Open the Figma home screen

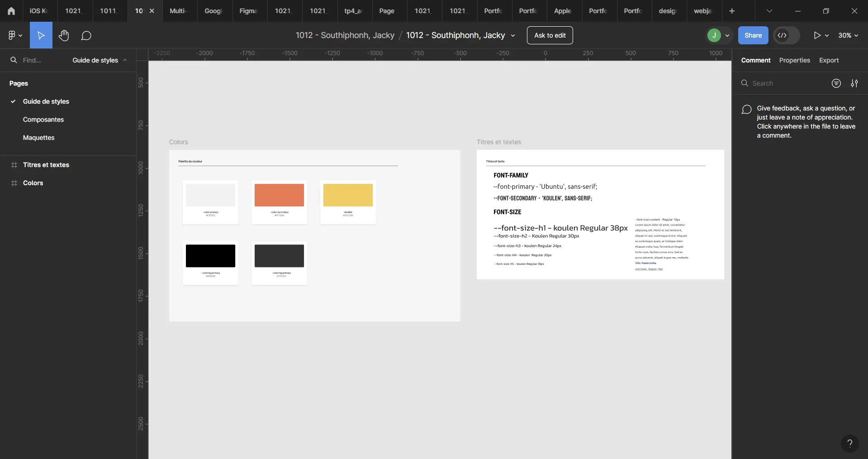click(x=11, y=11)
